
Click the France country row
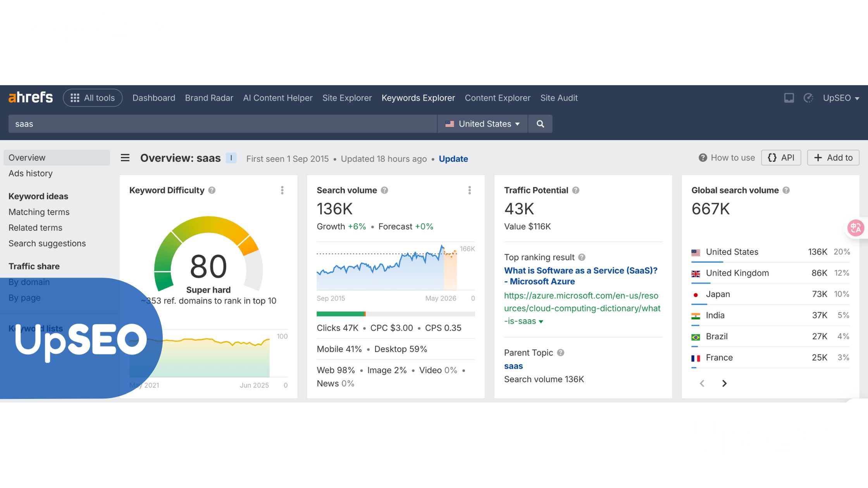770,357
